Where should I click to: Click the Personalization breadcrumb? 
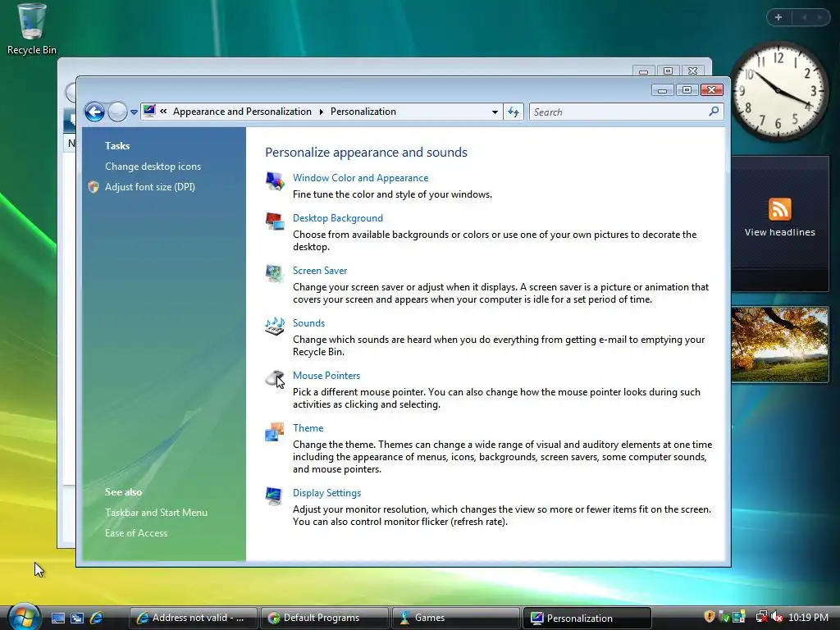[x=363, y=112]
